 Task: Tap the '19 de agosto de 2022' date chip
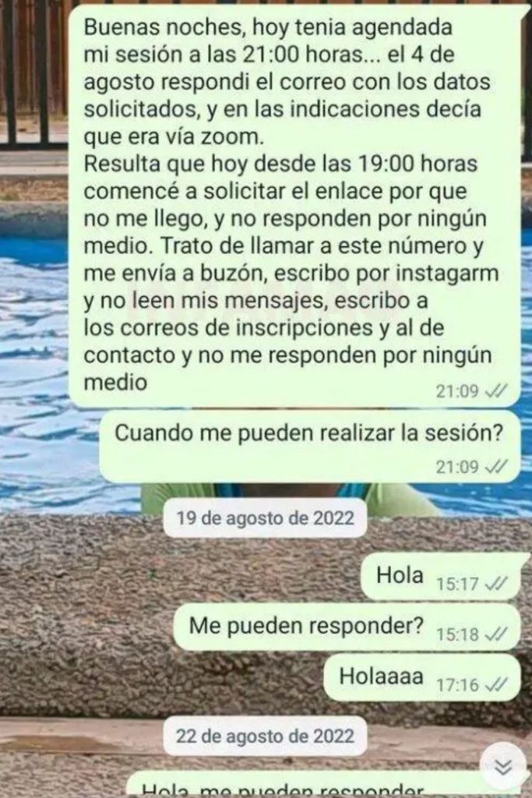tap(265, 518)
